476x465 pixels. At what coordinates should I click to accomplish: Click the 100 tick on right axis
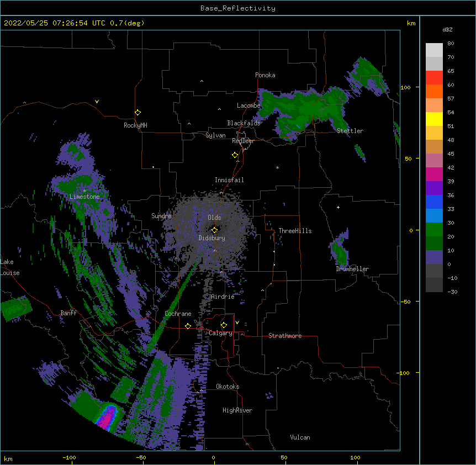click(x=405, y=88)
